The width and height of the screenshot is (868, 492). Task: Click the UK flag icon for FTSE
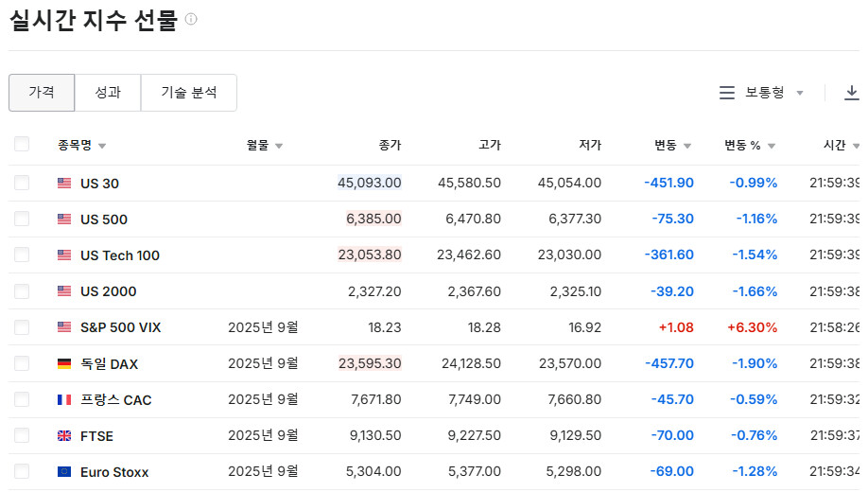tap(64, 436)
